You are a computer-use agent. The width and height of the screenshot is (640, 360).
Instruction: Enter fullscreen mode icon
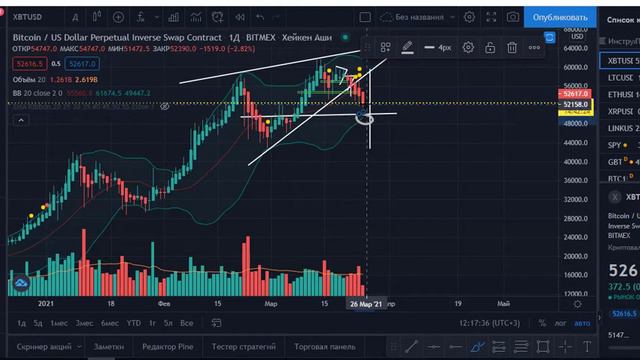click(x=491, y=17)
